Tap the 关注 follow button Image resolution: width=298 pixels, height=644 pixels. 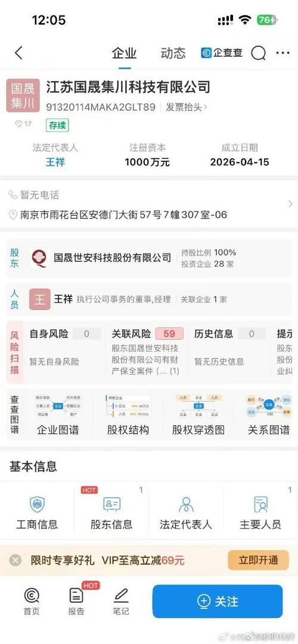[x=218, y=601]
